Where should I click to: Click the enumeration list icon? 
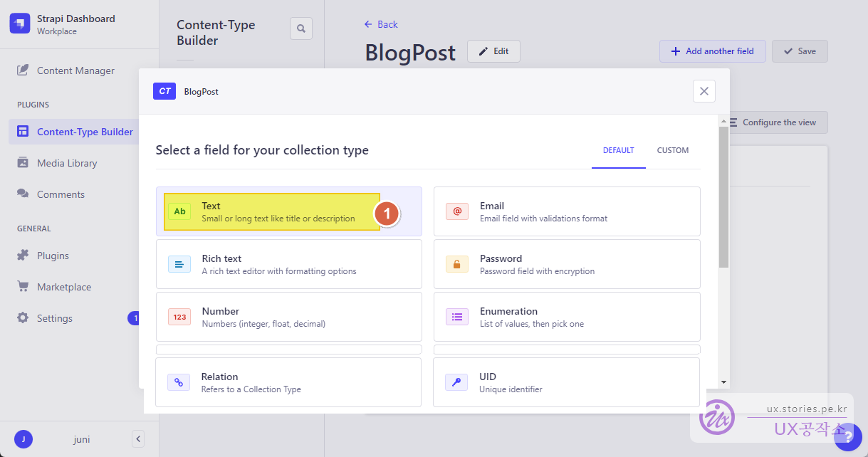coord(457,317)
